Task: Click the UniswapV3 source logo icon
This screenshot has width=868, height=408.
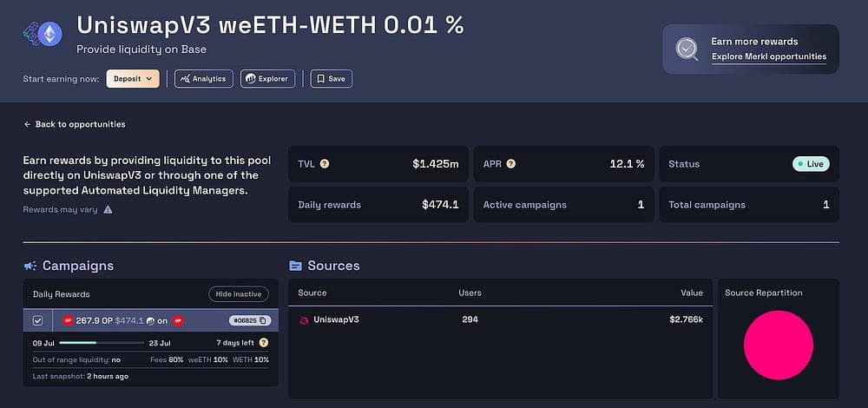Action: [304, 320]
